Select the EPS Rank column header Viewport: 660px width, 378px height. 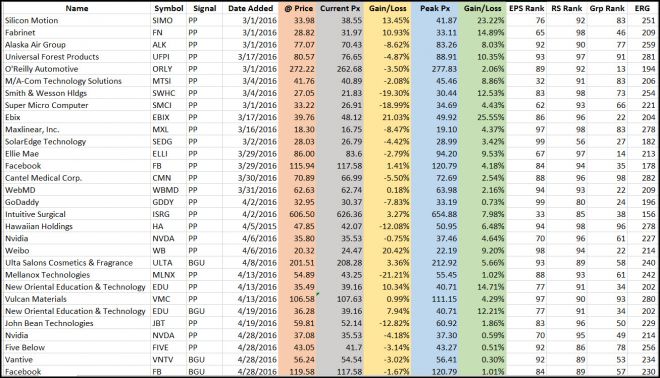pyautogui.click(x=526, y=8)
